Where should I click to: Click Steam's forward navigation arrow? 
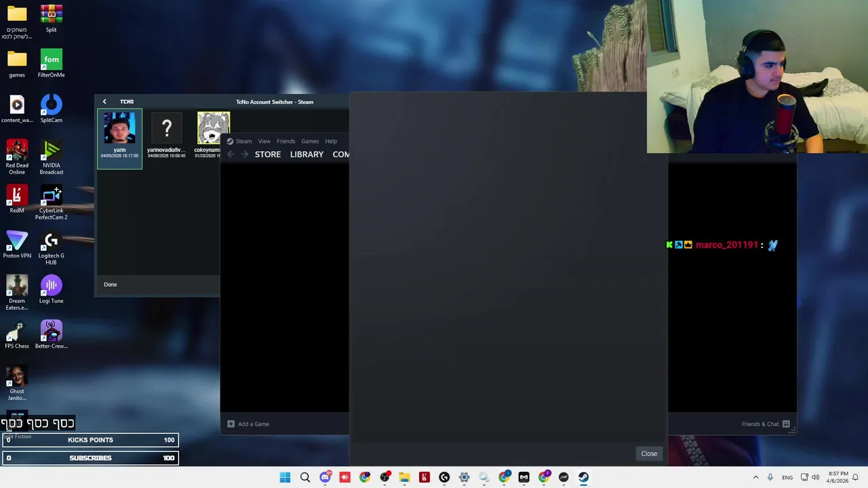[245, 155]
